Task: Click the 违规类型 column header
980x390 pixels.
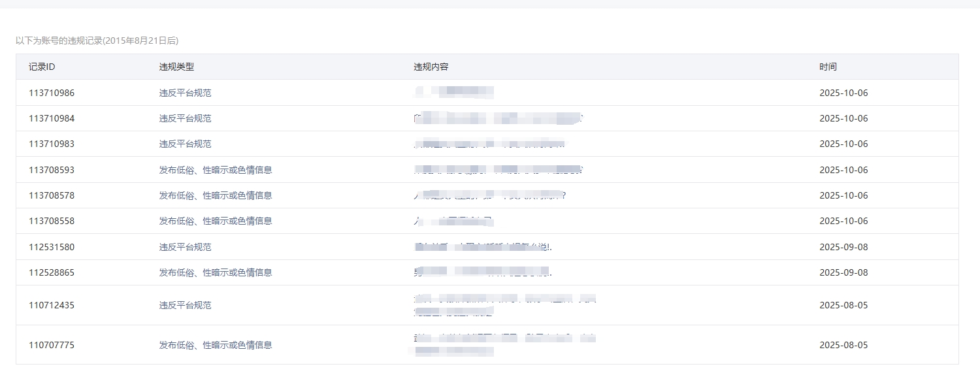Action: pyautogui.click(x=176, y=67)
